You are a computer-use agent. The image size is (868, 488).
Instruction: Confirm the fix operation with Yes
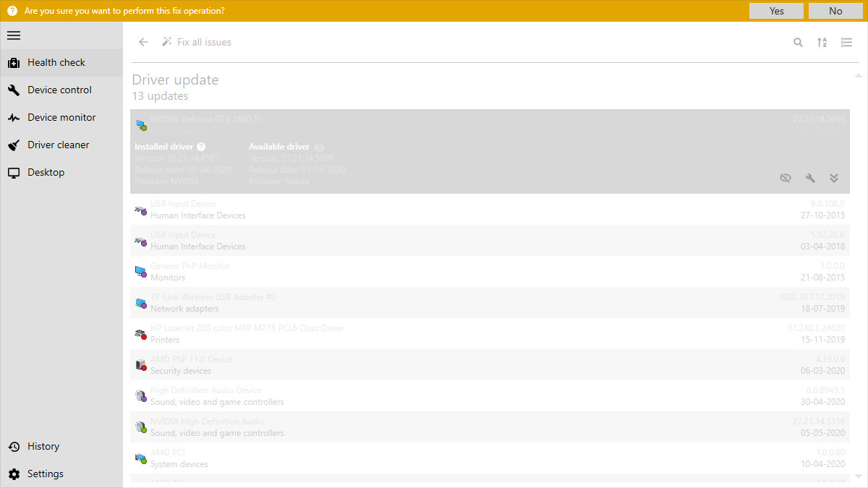(776, 10)
